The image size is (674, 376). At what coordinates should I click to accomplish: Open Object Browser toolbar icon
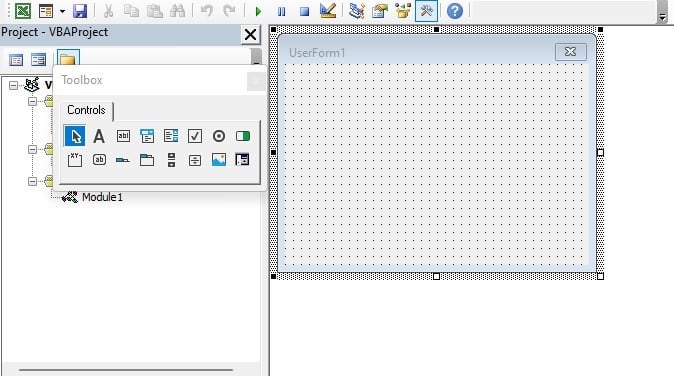coord(403,11)
